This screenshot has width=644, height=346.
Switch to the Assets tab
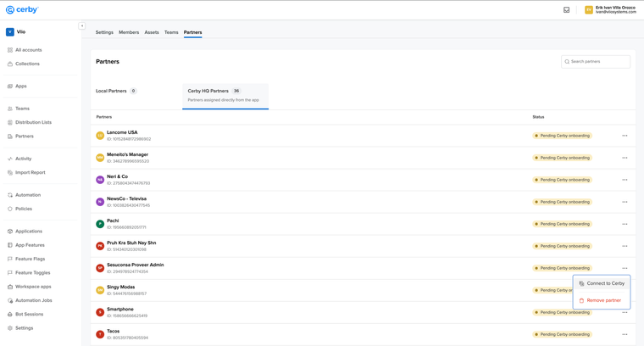coord(152,32)
